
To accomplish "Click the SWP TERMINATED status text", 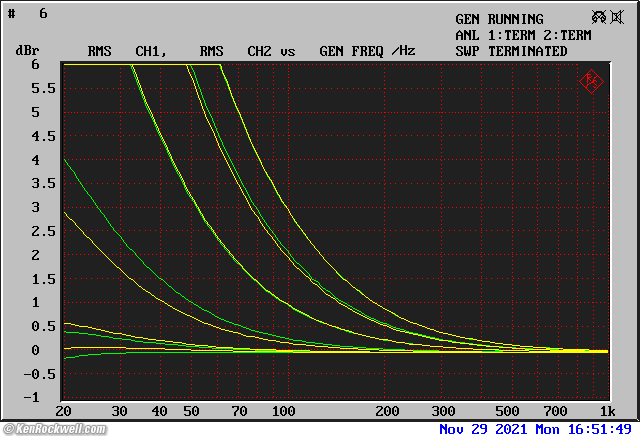I will 511,51.
